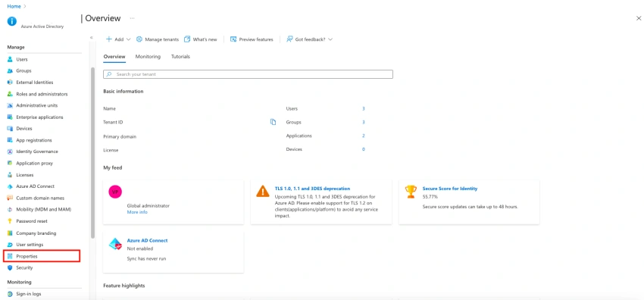Screen dimensions: 644x300
Task: Click the Users count value 3
Action: pyautogui.click(x=364, y=109)
